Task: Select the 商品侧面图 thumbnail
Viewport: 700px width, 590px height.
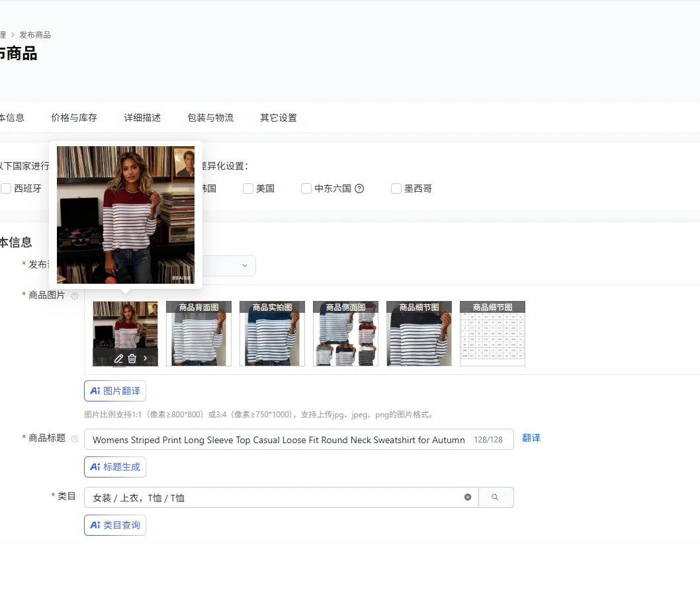Action: [x=345, y=334]
